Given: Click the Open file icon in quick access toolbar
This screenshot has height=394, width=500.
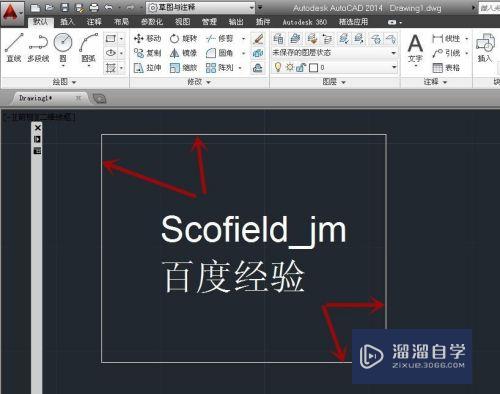Looking at the screenshot, I should [49, 7].
